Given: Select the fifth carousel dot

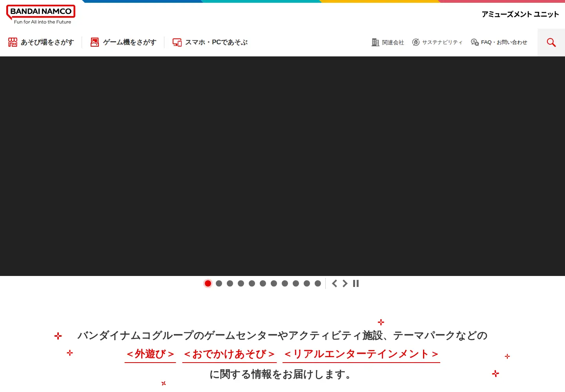Looking at the screenshot, I should (x=252, y=283).
